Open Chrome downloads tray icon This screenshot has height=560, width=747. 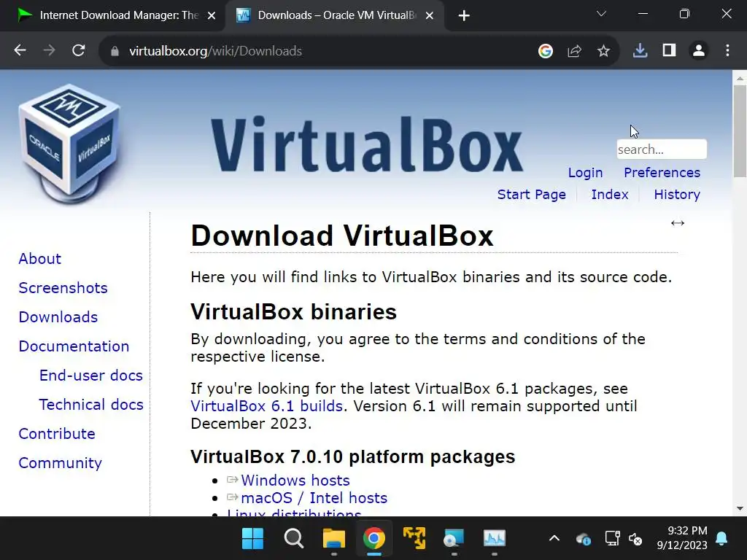[640, 50]
